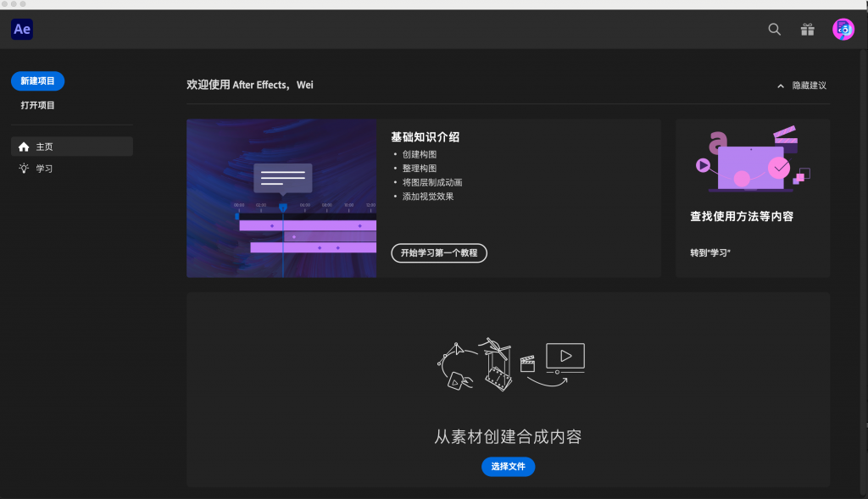Click the Ae application logo

tap(21, 29)
